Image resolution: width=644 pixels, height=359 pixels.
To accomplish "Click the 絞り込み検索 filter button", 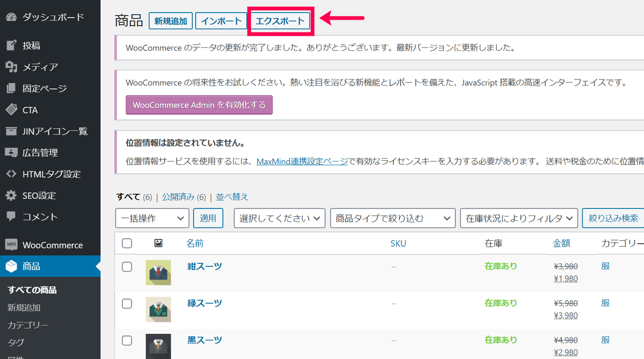I will 613,218.
